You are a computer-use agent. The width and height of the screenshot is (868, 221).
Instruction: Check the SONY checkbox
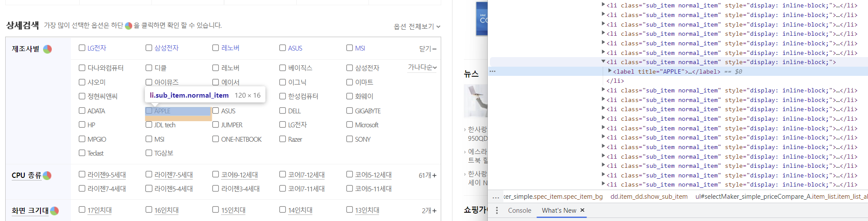point(349,139)
